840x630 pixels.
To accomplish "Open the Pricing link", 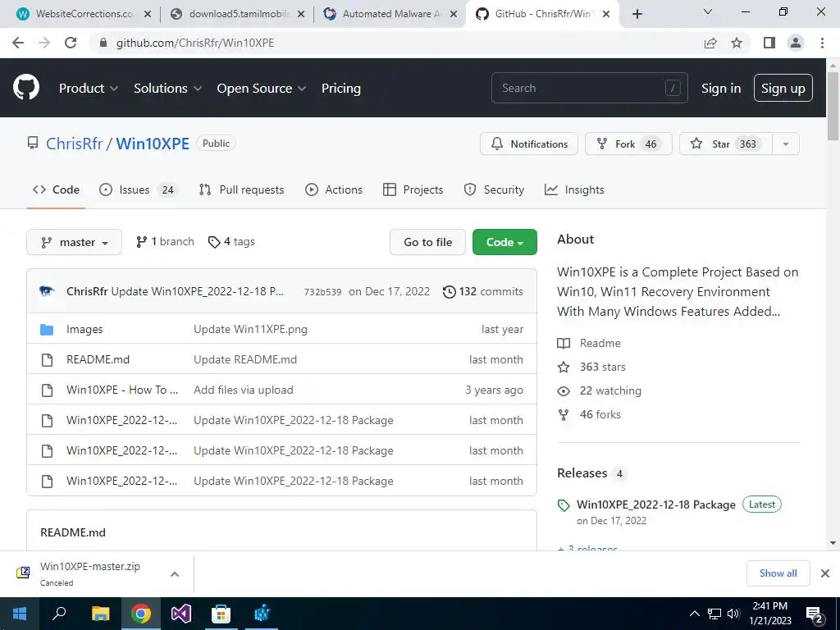I will (x=340, y=89).
